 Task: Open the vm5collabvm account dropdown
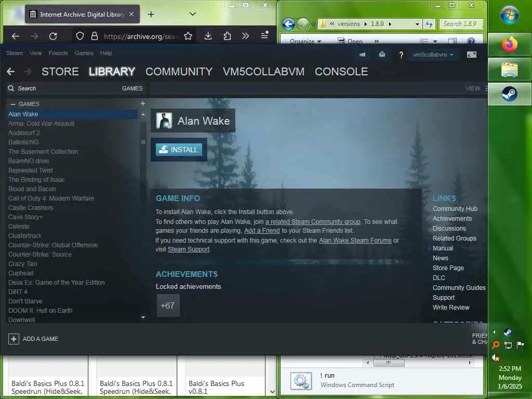433,55
